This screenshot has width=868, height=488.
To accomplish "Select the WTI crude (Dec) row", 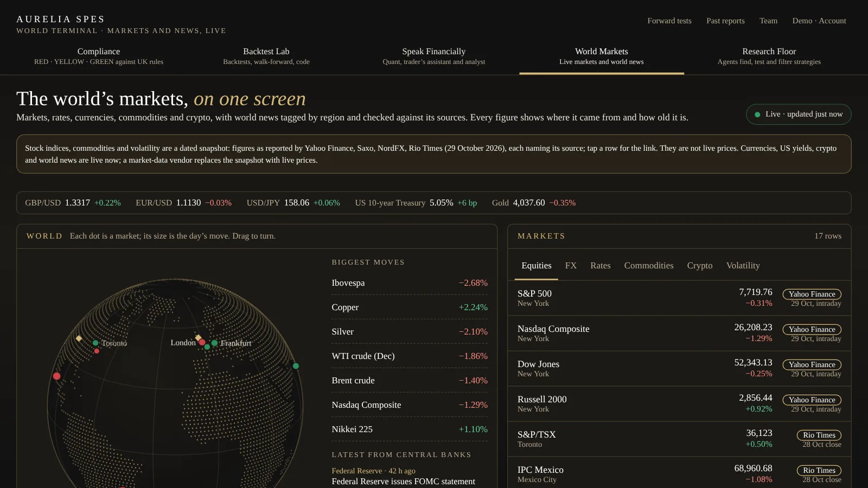I will [410, 356].
